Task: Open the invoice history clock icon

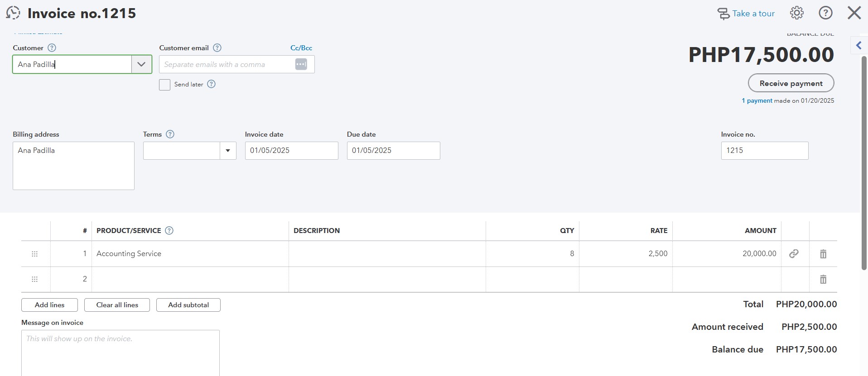Action: 13,13
